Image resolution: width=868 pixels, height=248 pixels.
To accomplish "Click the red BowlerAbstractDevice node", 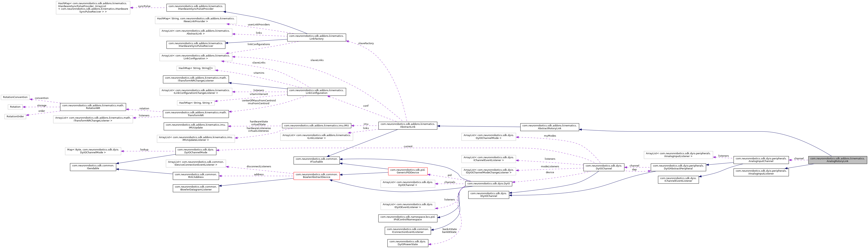I will (316, 176).
